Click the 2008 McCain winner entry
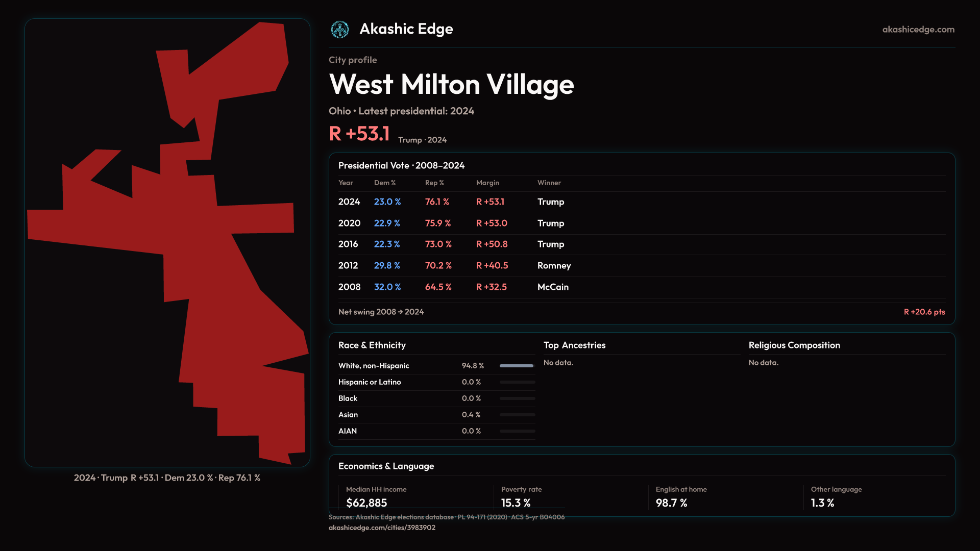 (553, 287)
